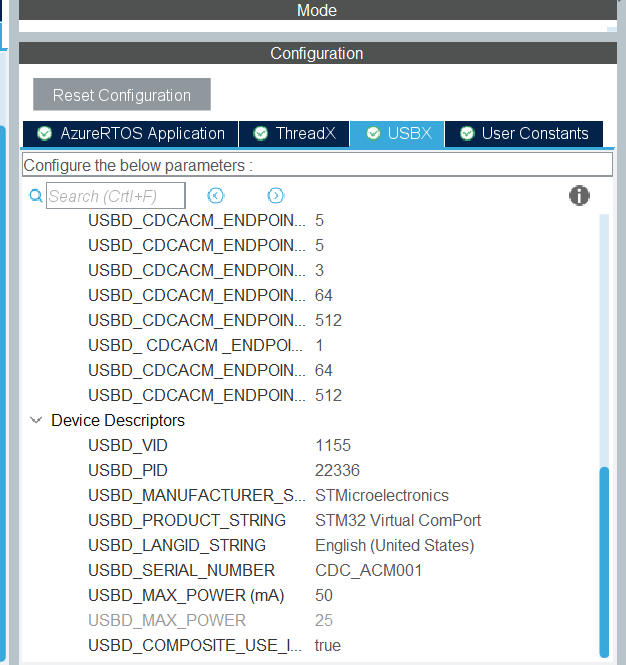The width and height of the screenshot is (626, 665).
Task: Edit the STMicroelectronics manufacturer value
Action: [x=382, y=495]
